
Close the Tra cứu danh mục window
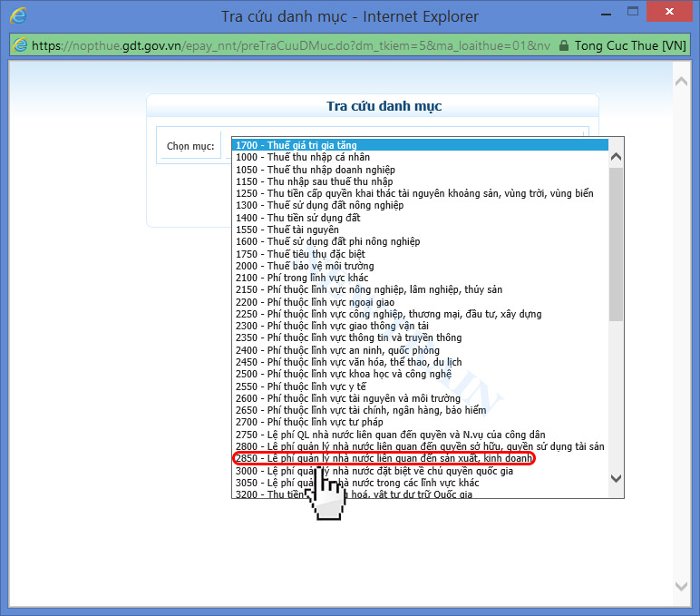click(x=669, y=12)
